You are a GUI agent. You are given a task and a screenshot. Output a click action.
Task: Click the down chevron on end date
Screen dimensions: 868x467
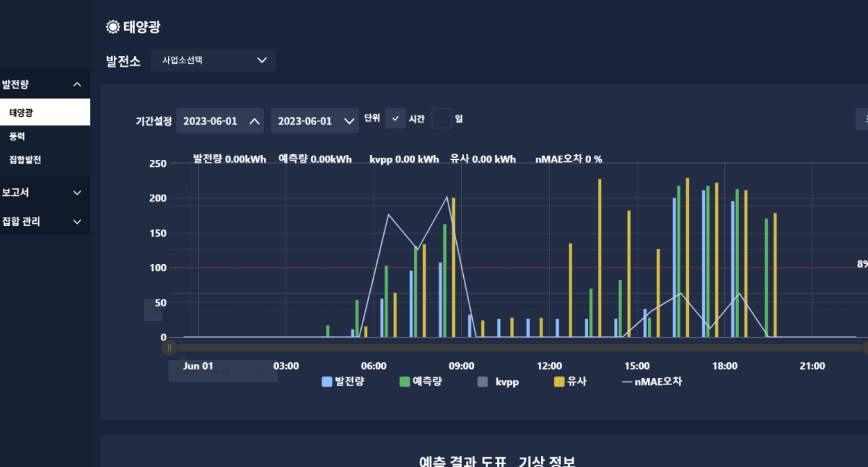click(x=349, y=121)
